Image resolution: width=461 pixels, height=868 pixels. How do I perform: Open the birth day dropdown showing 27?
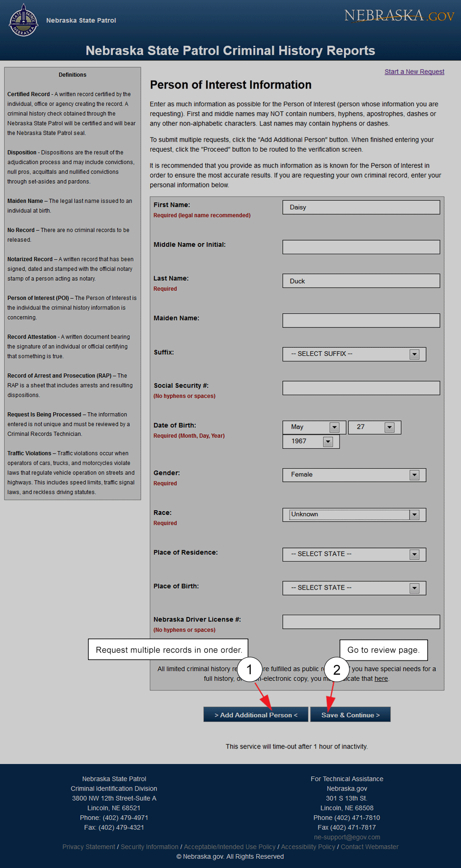(375, 427)
